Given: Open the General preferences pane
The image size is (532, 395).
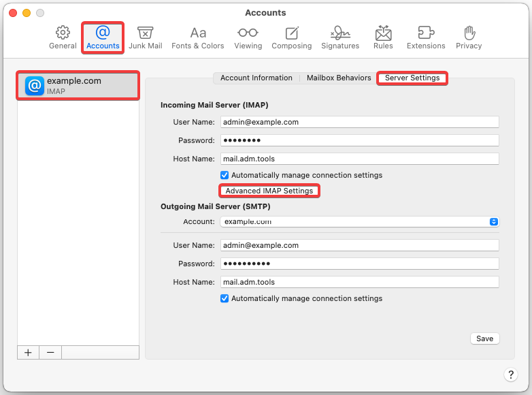Looking at the screenshot, I should (x=63, y=37).
